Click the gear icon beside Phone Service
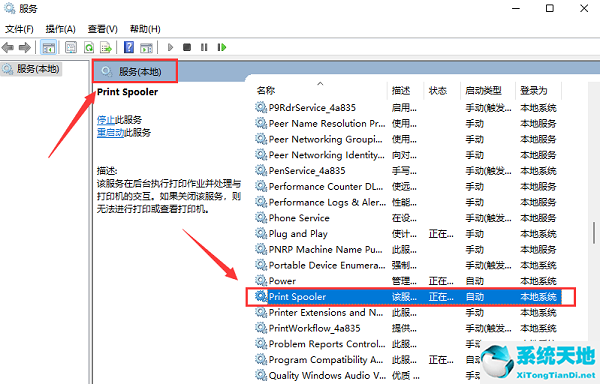This screenshot has height=384, width=600. (261, 217)
